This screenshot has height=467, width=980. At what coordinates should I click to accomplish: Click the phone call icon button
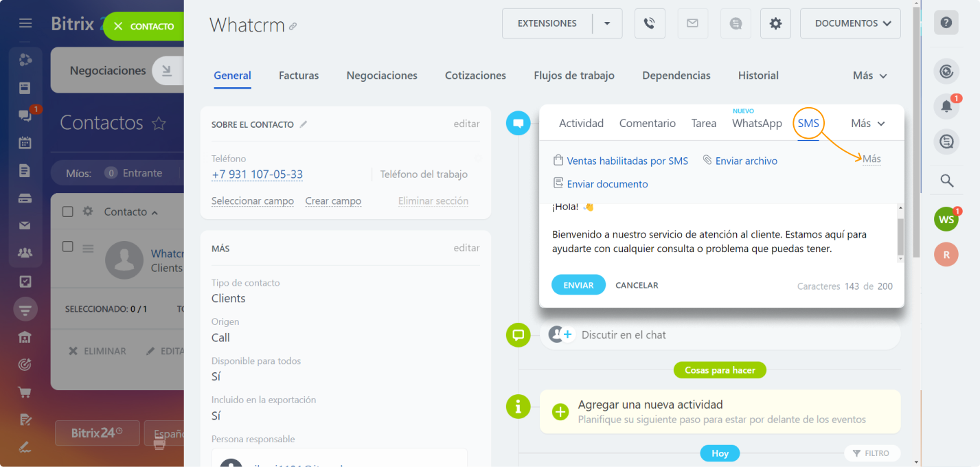650,23
